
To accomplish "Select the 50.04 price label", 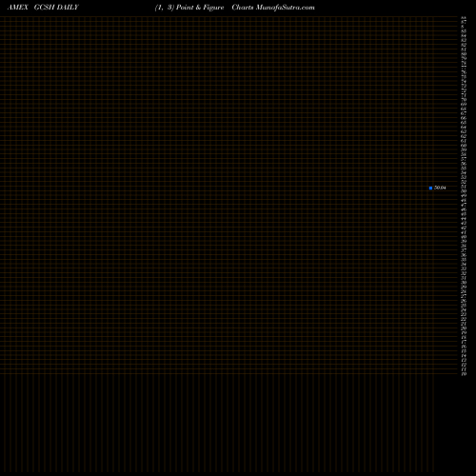I will pos(440,188).
